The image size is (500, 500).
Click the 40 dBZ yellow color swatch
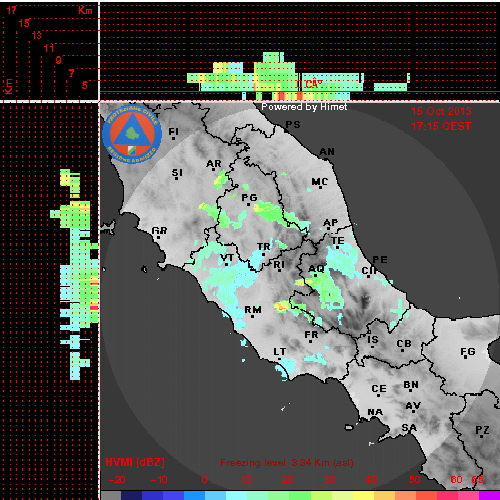coord(363,495)
